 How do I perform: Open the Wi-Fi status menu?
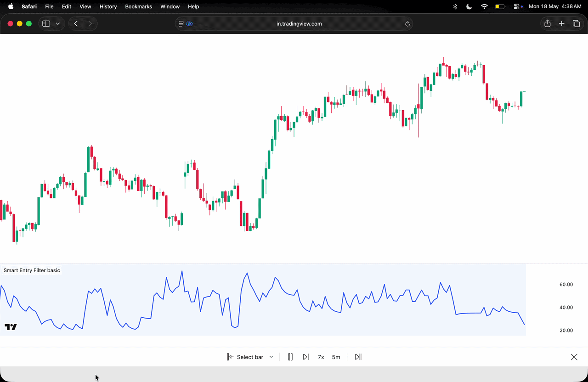[x=484, y=6]
